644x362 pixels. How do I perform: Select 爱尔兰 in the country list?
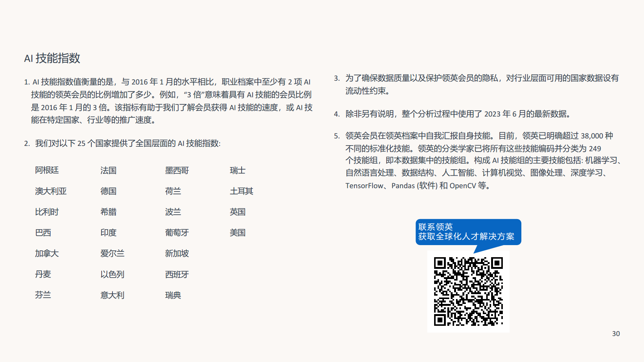point(112,253)
